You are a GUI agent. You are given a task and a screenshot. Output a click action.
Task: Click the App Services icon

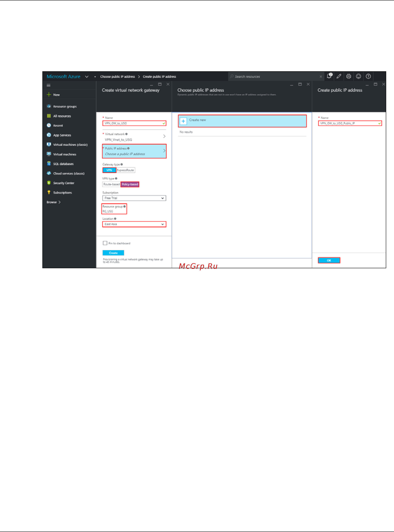coord(49,135)
